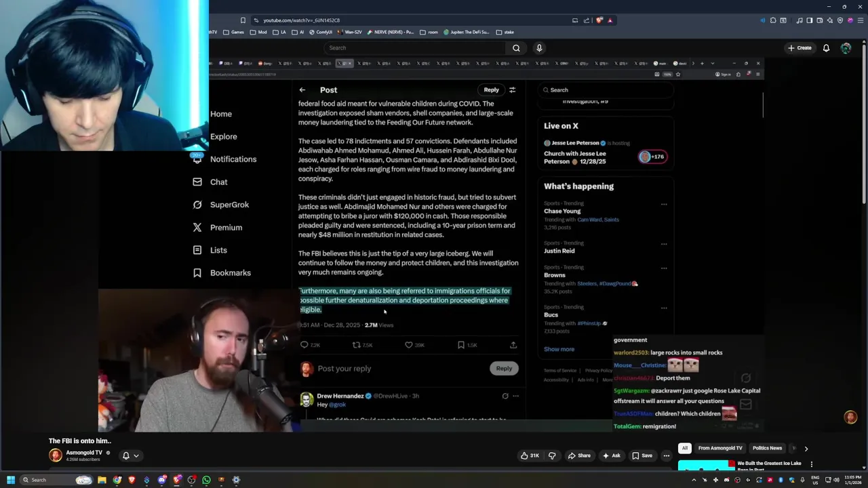This screenshot has width=868, height=488.
Task: Open the YouTube account avatar menu
Action: pos(846,48)
